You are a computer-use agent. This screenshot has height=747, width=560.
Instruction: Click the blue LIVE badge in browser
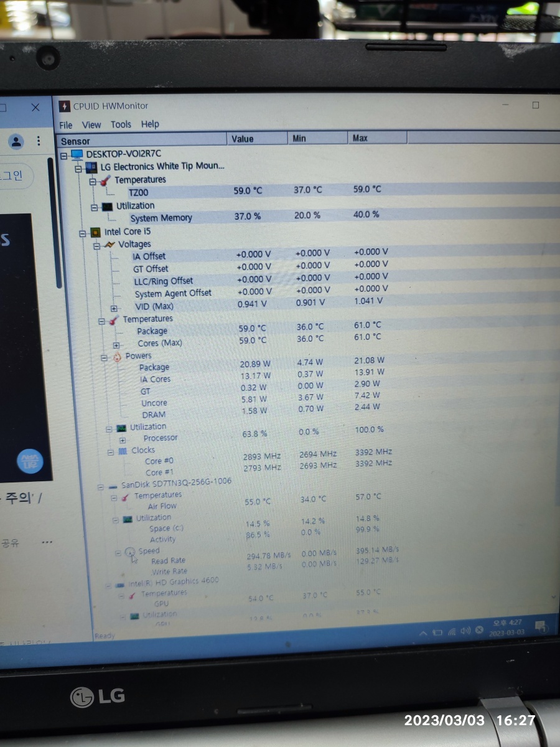coord(29,461)
